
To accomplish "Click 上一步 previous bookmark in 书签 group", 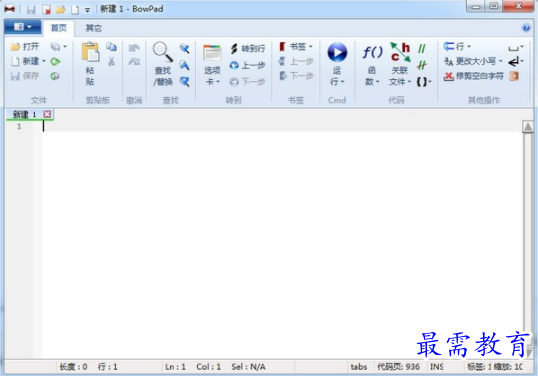I will click(x=295, y=61).
